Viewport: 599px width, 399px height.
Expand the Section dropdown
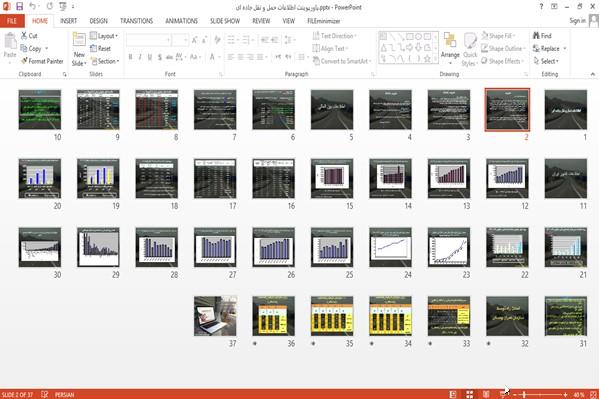[x=105, y=61]
